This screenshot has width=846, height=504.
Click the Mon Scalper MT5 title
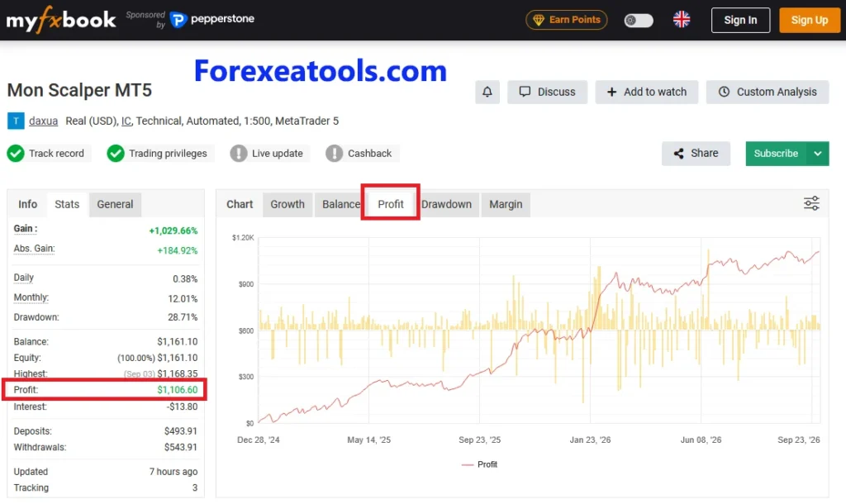click(79, 90)
